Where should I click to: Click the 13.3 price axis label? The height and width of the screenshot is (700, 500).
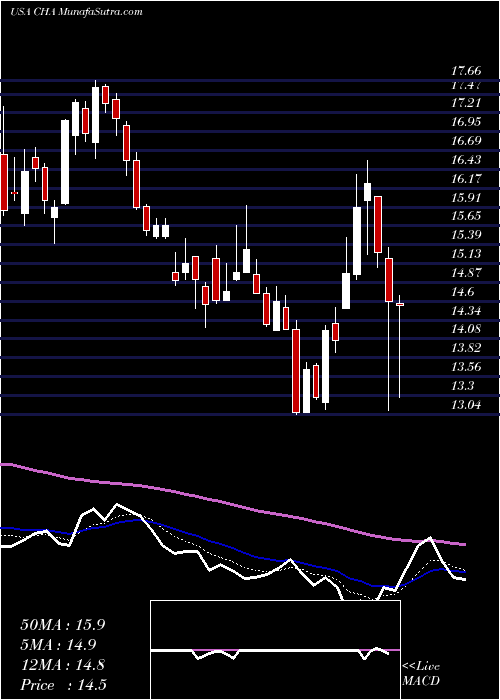pos(463,386)
